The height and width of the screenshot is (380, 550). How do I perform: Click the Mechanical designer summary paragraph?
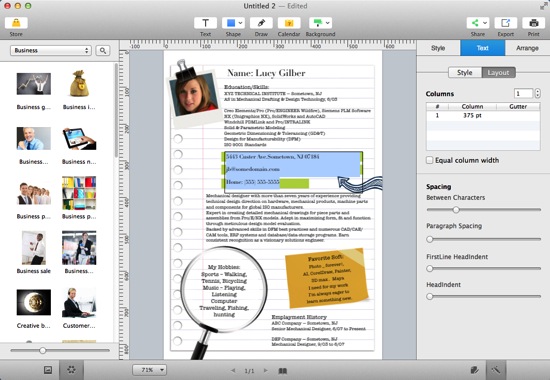pyautogui.click(x=288, y=218)
